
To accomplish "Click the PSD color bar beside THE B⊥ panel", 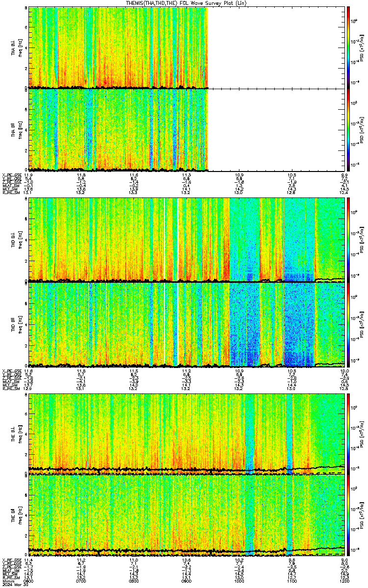I will pos(348,434).
